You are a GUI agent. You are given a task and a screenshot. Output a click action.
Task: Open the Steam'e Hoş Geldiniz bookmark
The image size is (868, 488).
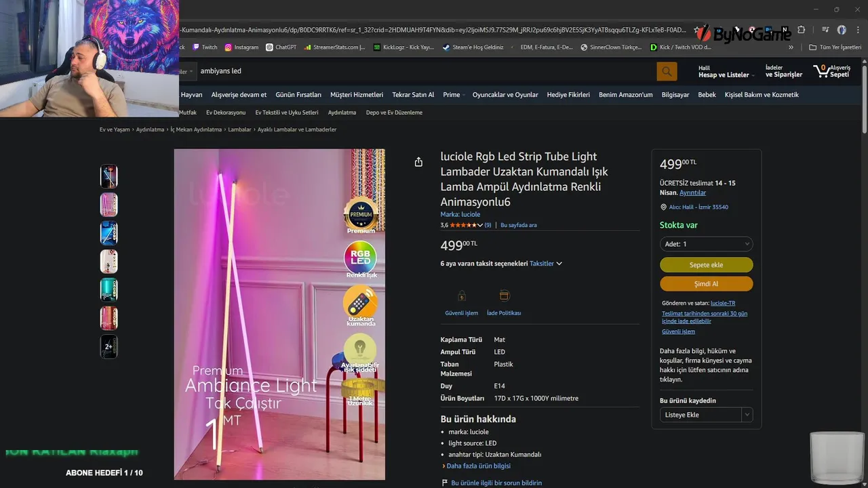[x=473, y=47]
